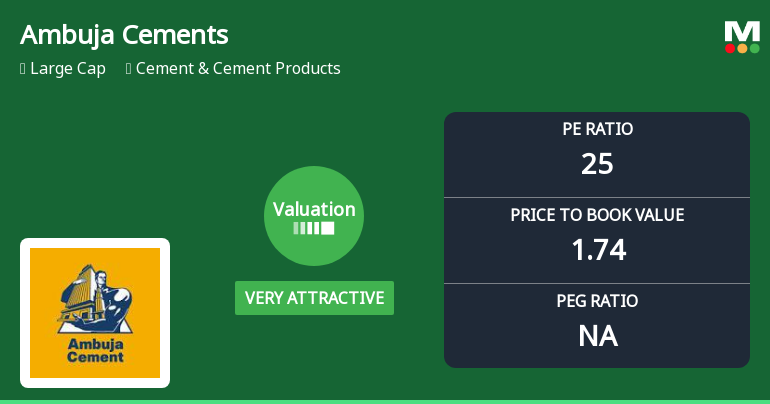Click the Mojo M logo
This screenshot has width=770, height=404.
[742, 30]
